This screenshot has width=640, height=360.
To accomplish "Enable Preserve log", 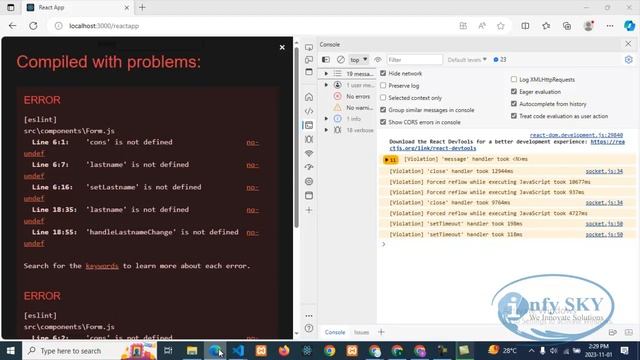I will 383,86.
